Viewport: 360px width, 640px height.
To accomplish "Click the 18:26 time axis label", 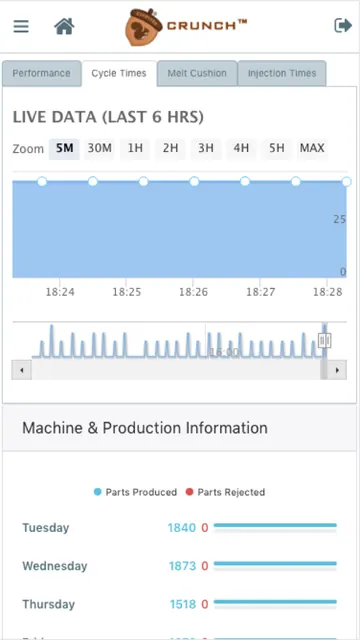I will pyautogui.click(x=193, y=292).
